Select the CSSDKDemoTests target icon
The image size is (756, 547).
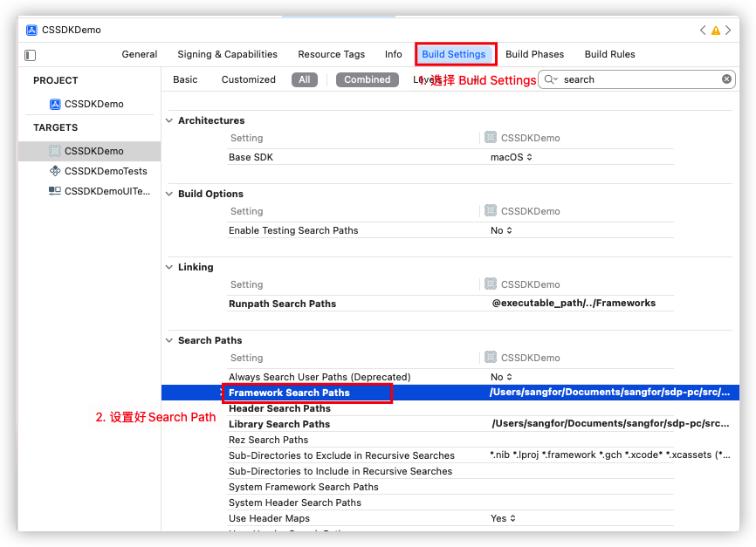[55, 171]
